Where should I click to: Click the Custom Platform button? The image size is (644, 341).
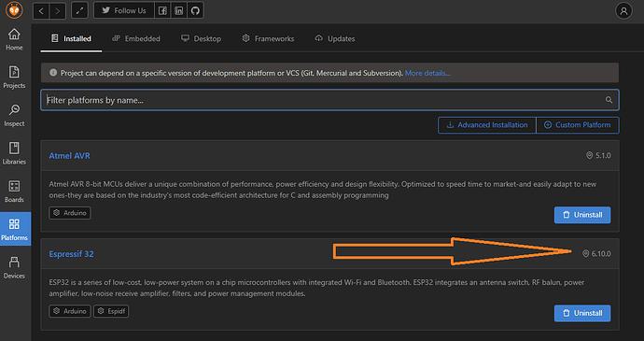578,125
